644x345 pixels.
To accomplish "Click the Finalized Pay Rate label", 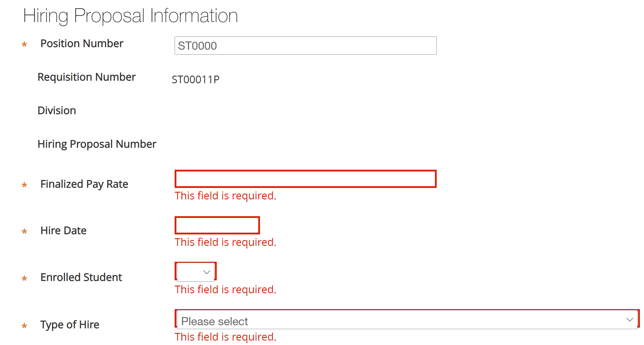I will (84, 184).
